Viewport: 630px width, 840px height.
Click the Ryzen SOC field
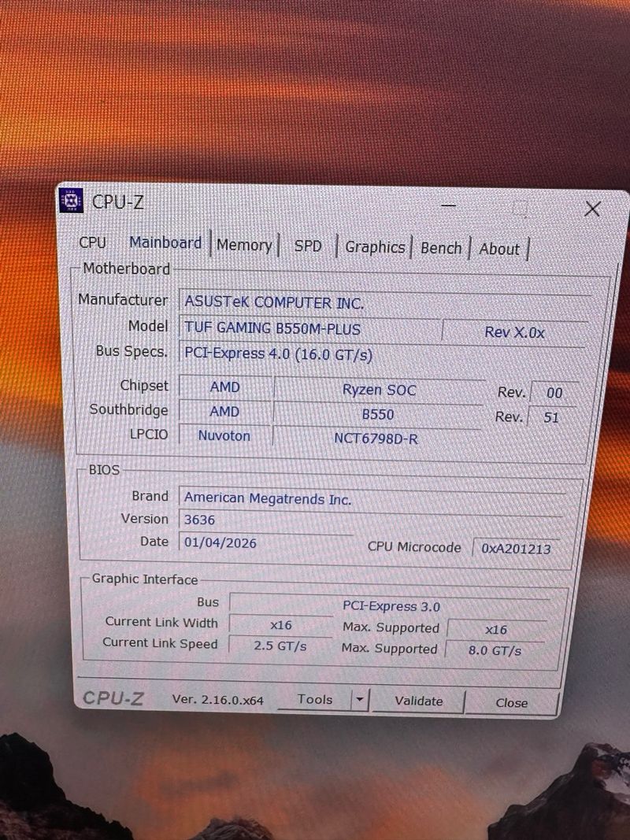[379, 390]
